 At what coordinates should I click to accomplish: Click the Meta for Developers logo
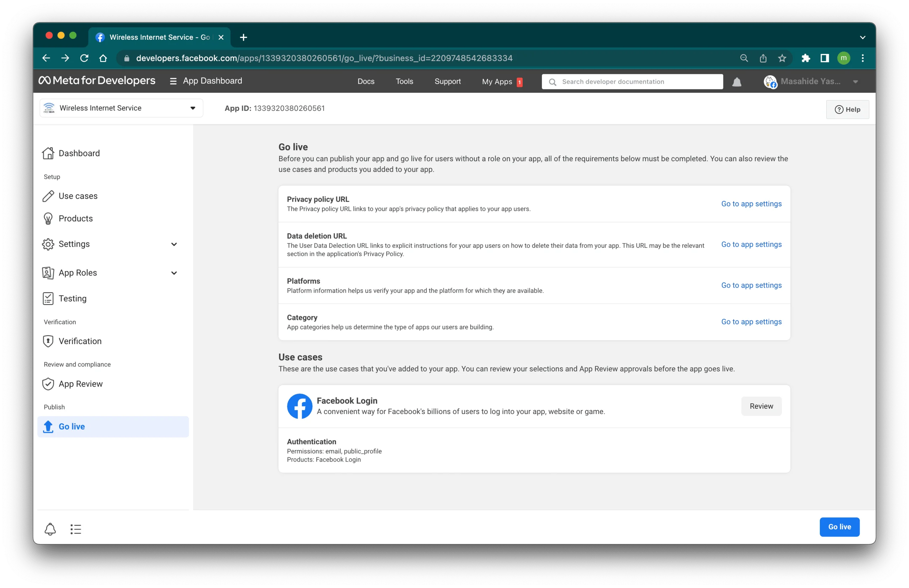click(x=97, y=81)
